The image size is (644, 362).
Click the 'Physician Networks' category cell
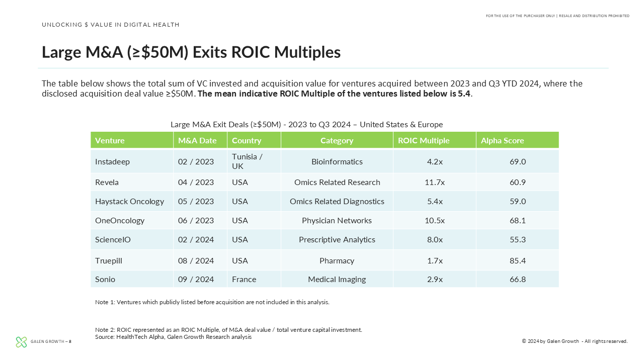pos(337,220)
